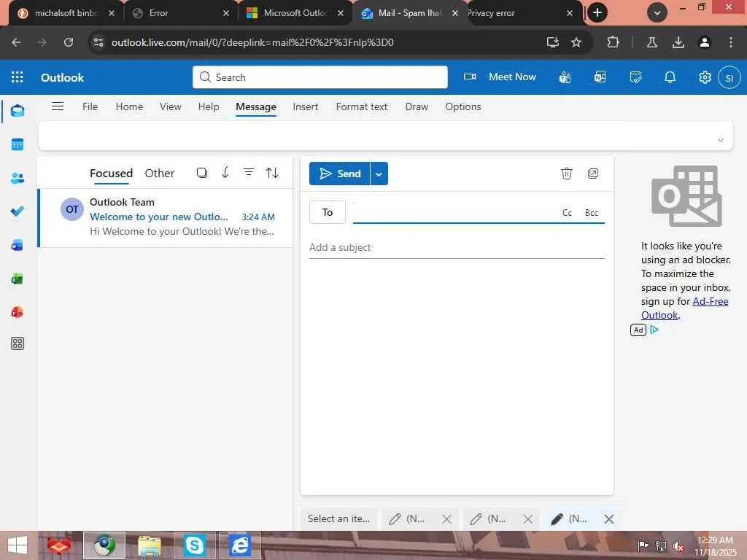
Task: Switch to the michalsoft browser tab
Action: (65, 13)
